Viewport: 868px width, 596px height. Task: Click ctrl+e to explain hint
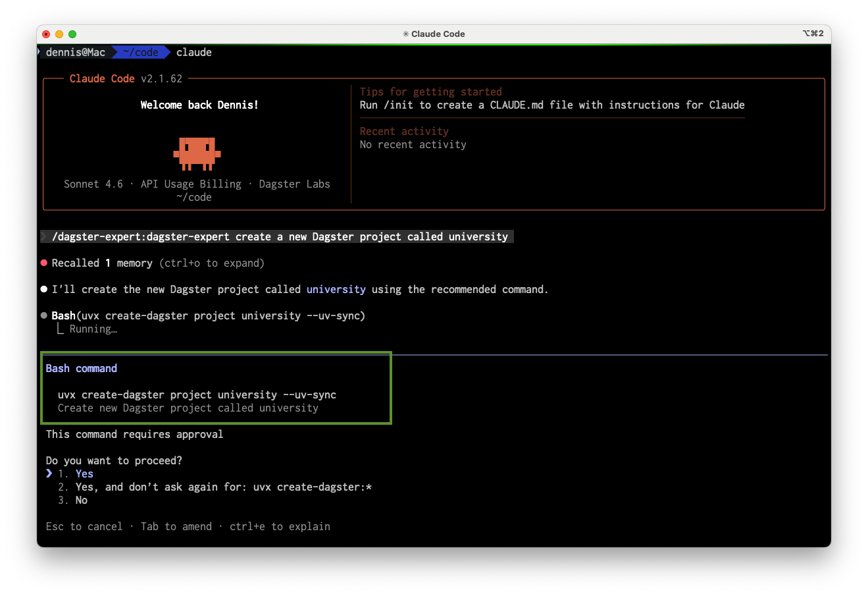tap(280, 526)
